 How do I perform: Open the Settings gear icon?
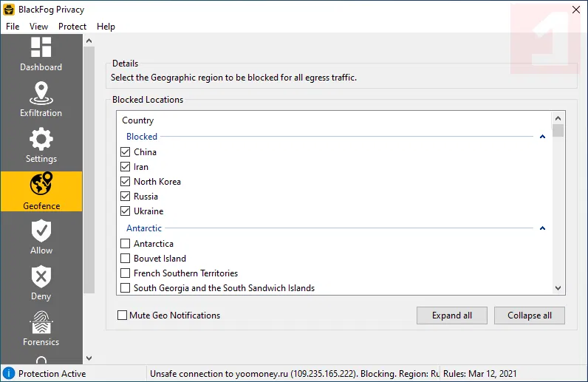[41, 140]
